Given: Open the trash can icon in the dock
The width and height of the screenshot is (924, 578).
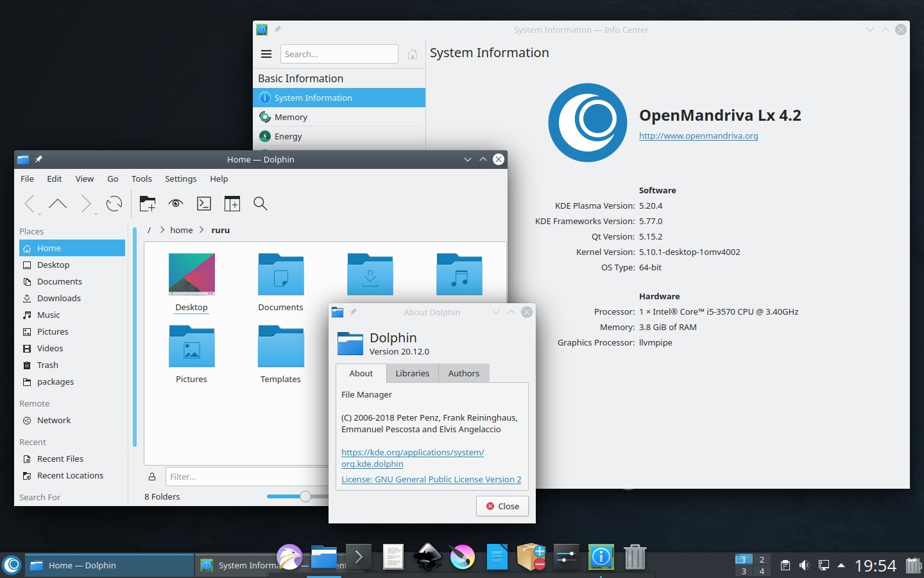Looking at the screenshot, I should (x=635, y=557).
